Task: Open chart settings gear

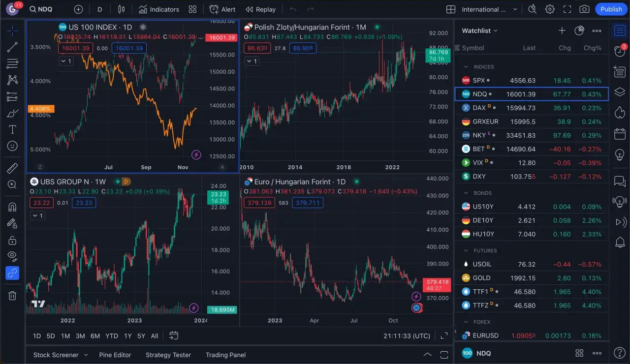Action: [550, 9]
